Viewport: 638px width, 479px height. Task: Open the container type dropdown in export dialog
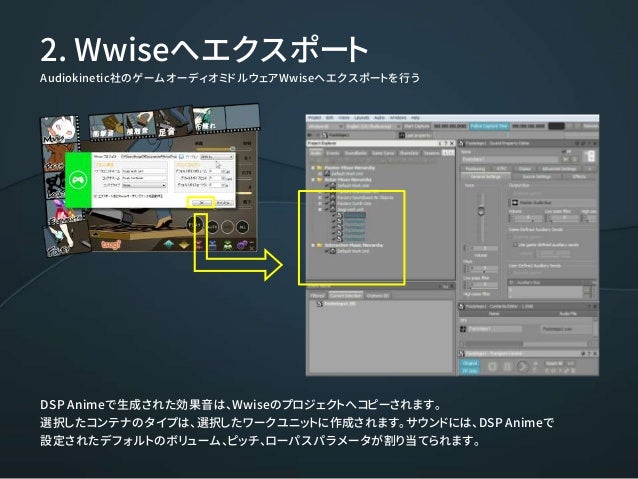[144, 185]
